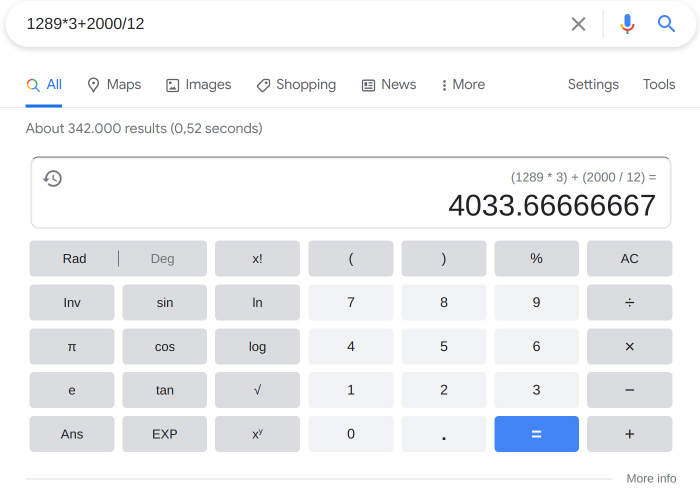Click the AC clear button
This screenshot has height=489, width=700.
click(x=629, y=259)
